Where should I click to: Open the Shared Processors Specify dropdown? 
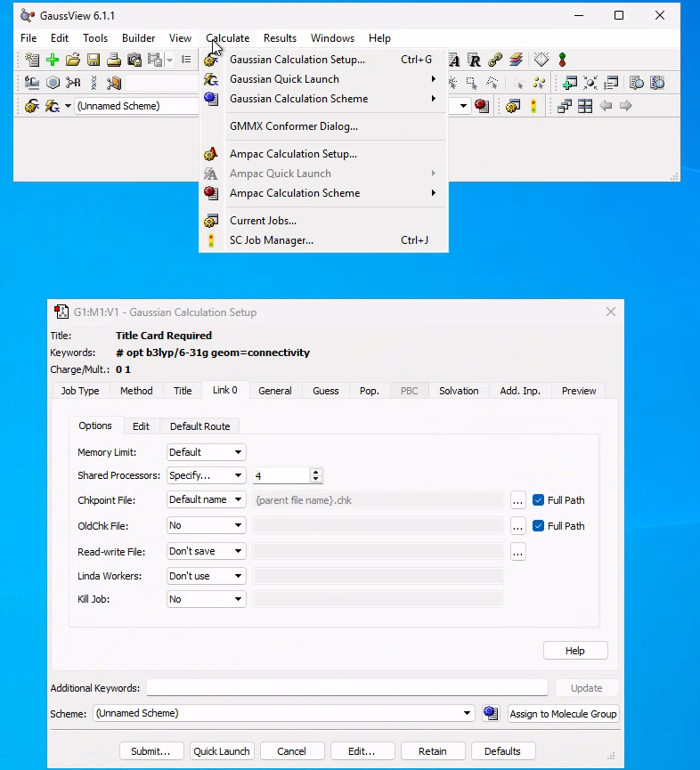(207, 475)
